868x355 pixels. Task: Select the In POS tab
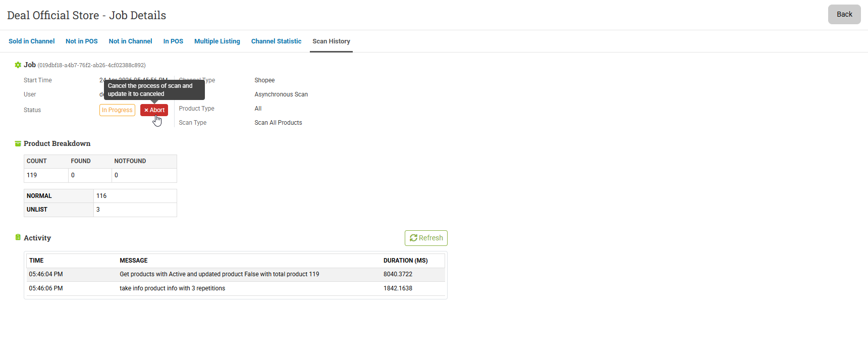(x=173, y=41)
